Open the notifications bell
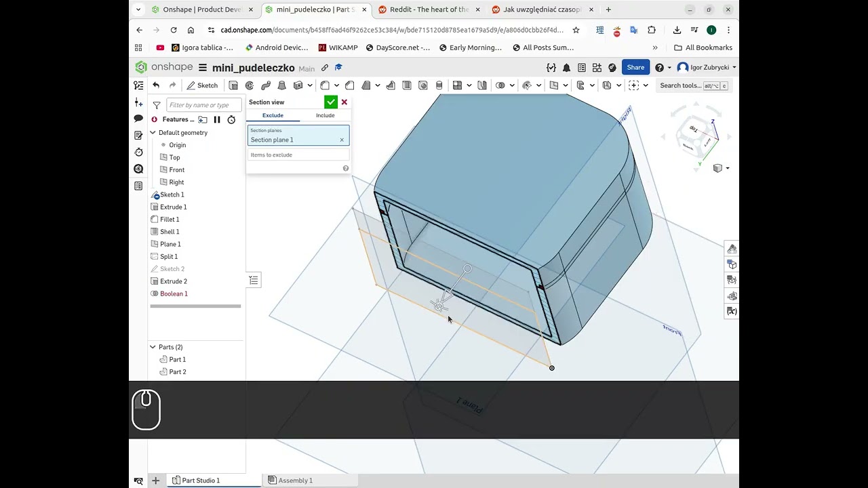 tap(566, 68)
